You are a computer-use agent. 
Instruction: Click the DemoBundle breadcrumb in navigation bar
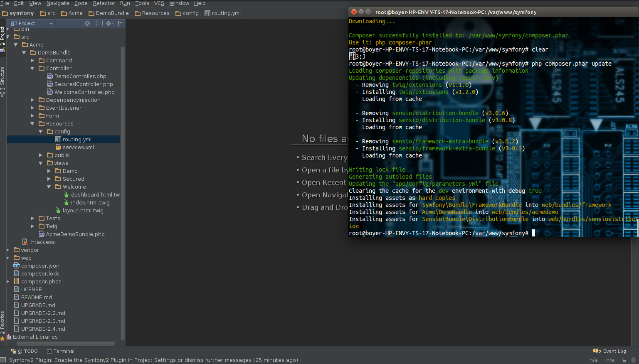[109, 13]
